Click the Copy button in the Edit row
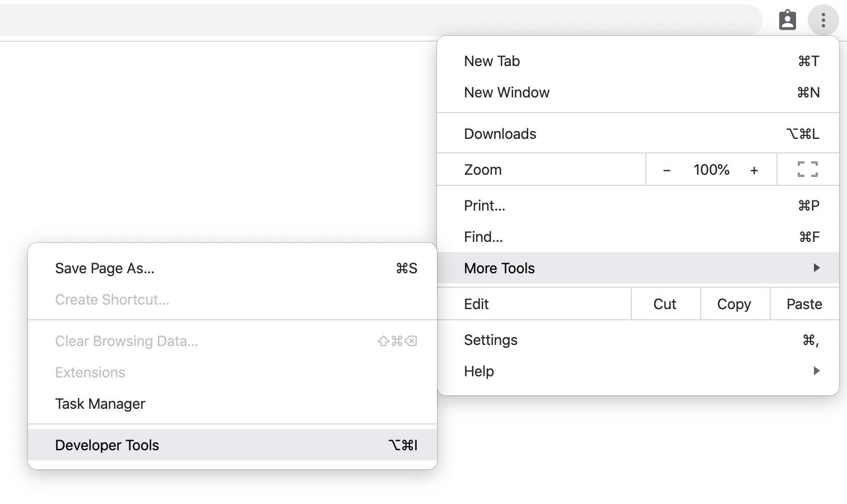Viewport: 847px width, 504px height. tap(734, 304)
